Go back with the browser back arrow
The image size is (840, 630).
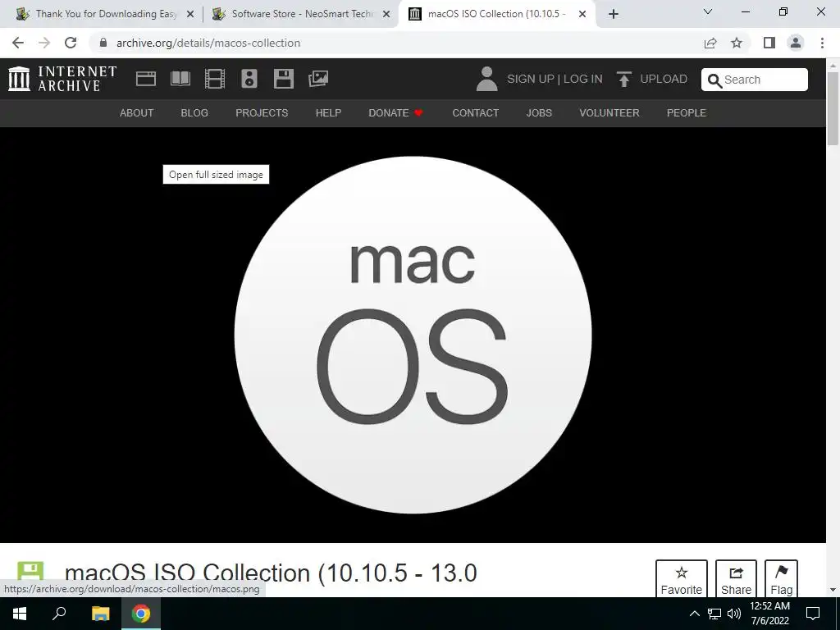[18, 43]
